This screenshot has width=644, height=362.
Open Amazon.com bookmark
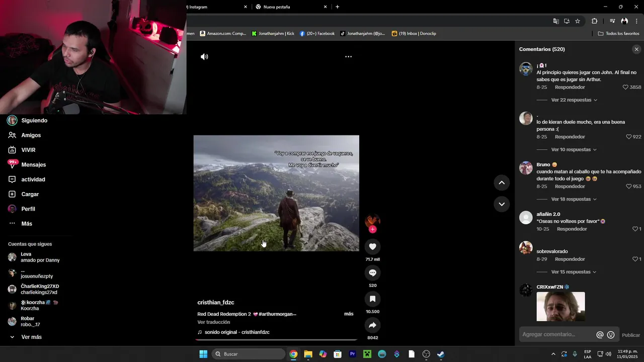[x=223, y=34]
